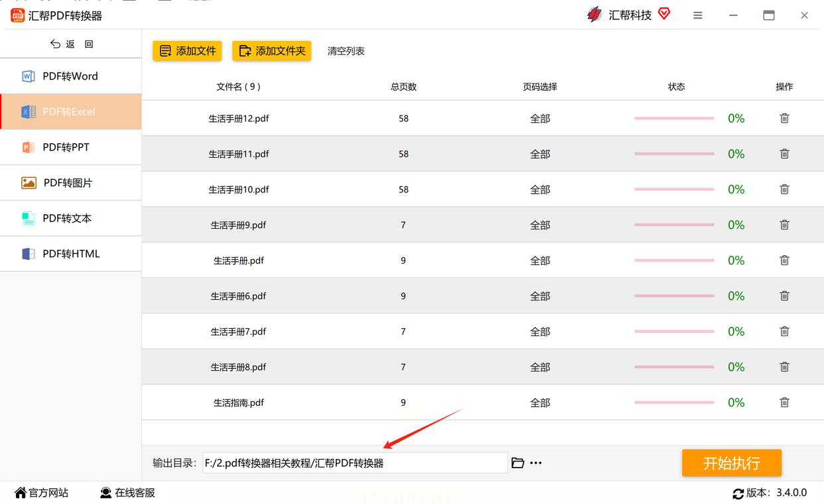The width and height of the screenshot is (824, 504).
Task: Browse output directory via three-dots icon
Action: [536, 463]
